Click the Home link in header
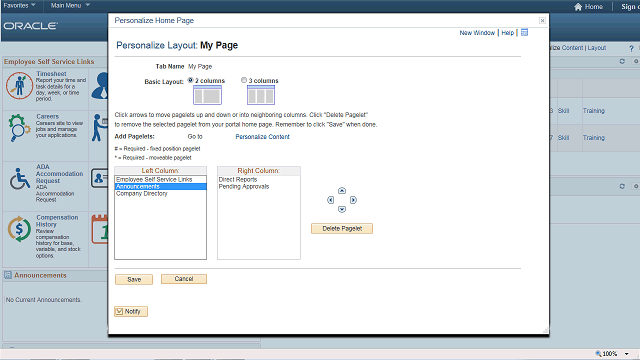 coord(593,7)
